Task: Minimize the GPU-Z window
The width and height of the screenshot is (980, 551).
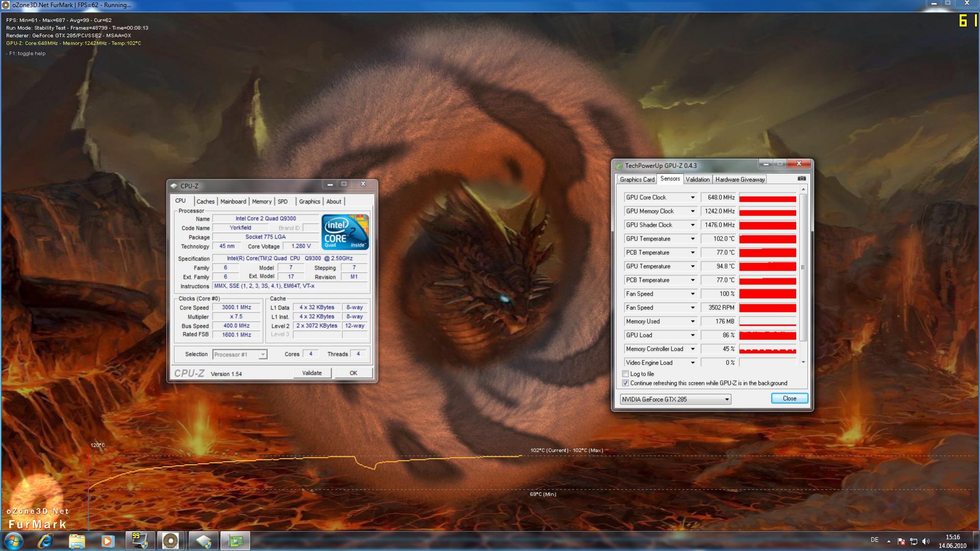Action: coord(766,164)
